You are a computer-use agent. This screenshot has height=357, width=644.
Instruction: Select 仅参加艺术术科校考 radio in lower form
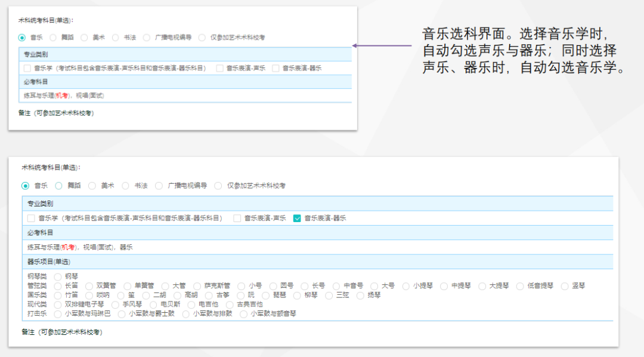pos(218,186)
